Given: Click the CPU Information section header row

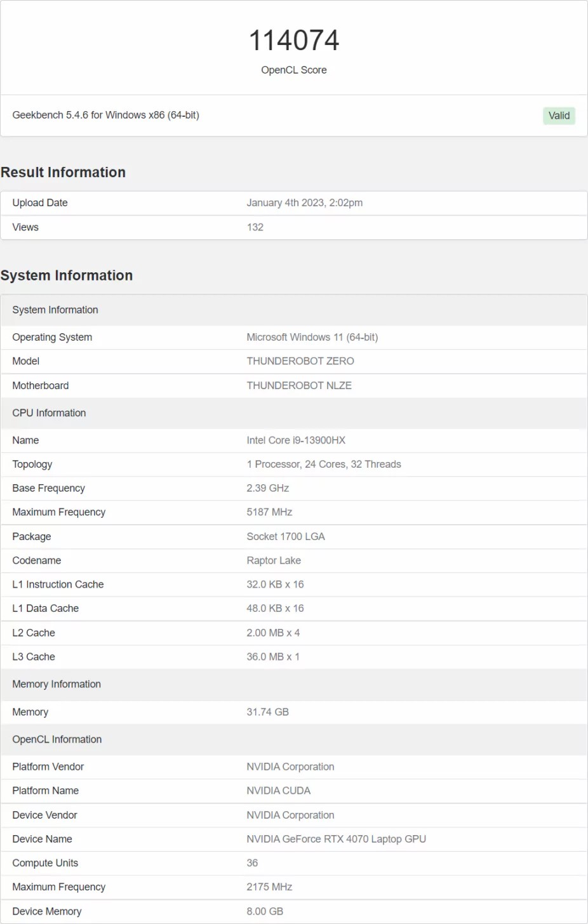Looking at the screenshot, I should coord(294,413).
